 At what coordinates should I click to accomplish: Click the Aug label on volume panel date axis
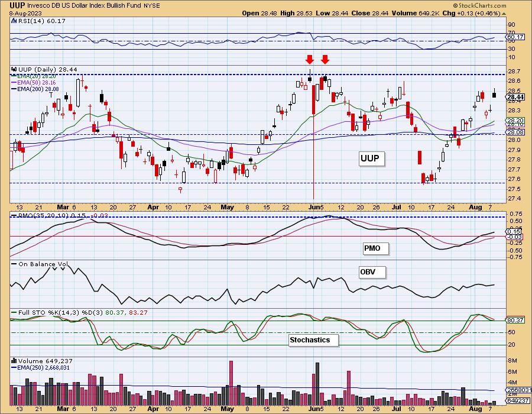coord(475,409)
